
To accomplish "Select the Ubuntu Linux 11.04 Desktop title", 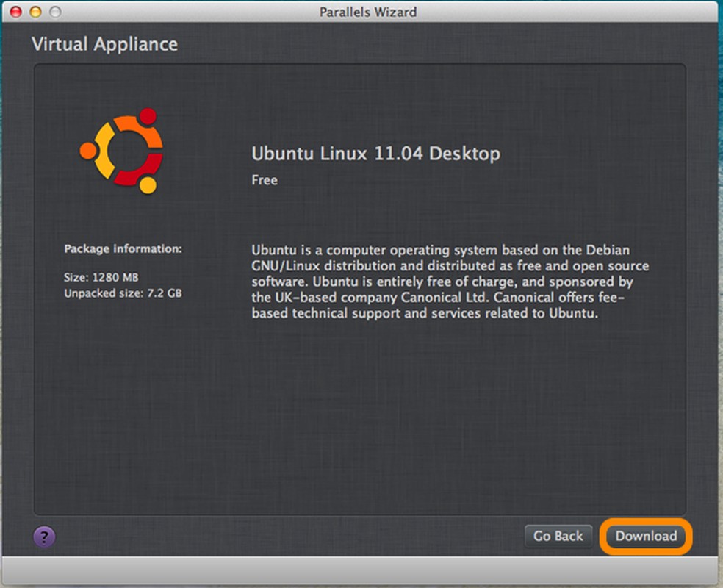I will tap(375, 154).
